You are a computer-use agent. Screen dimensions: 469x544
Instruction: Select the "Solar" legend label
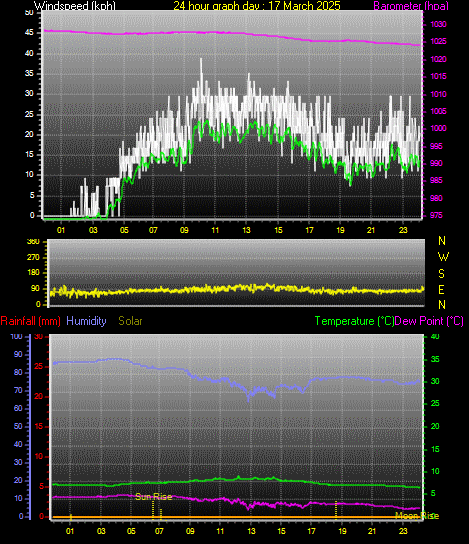130,321
